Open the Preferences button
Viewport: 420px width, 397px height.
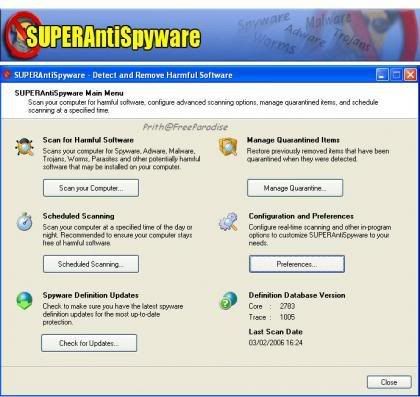tap(297, 264)
